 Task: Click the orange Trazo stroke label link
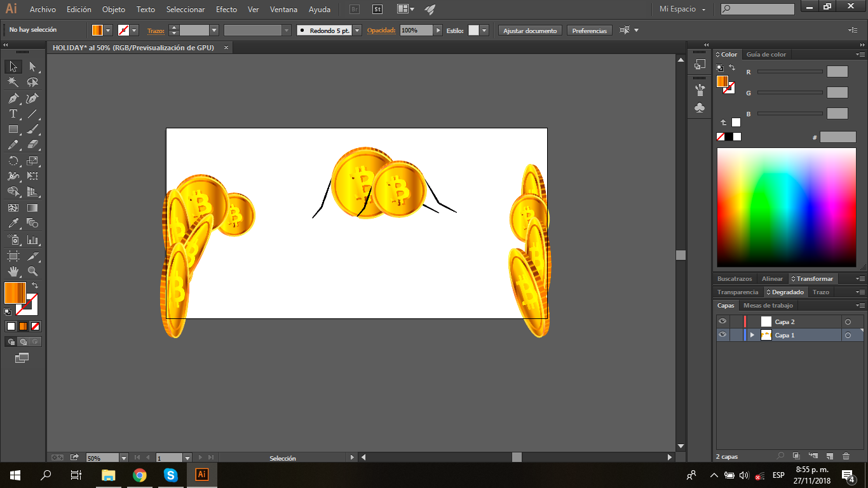pyautogui.click(x=156, y=30)
